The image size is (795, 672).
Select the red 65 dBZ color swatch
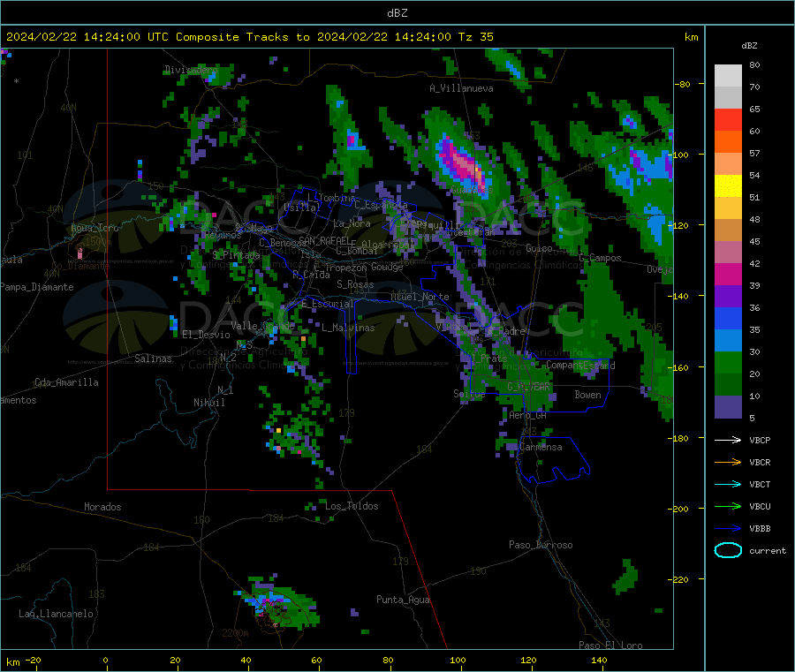click(x=728, y=119)
